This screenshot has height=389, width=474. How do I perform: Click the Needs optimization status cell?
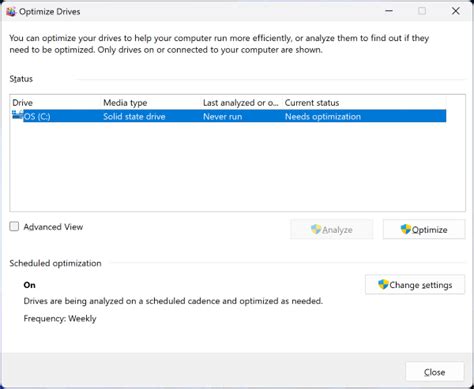(x=323, y=116)
